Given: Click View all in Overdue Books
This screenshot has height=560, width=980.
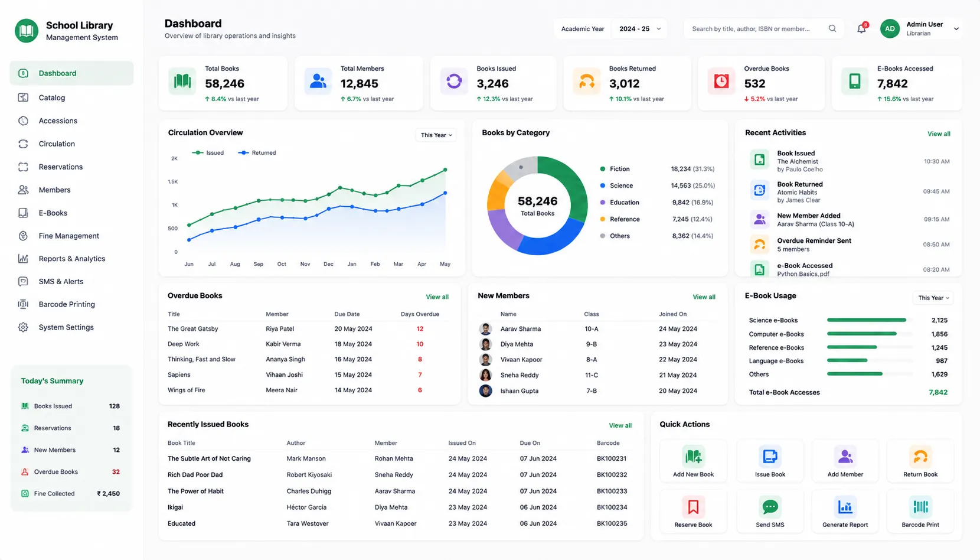Looking at the screenshot, I should pyautogui.click(x=437, y=297).
